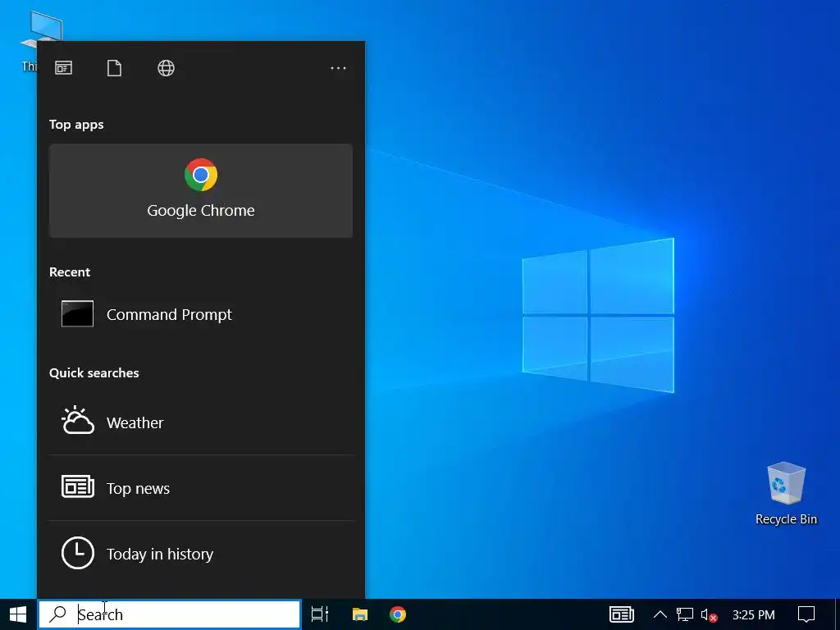The width and height of the screenshot is (840, 630).
Task: Open the Action Center notifications icon
Action: [806, 614]
